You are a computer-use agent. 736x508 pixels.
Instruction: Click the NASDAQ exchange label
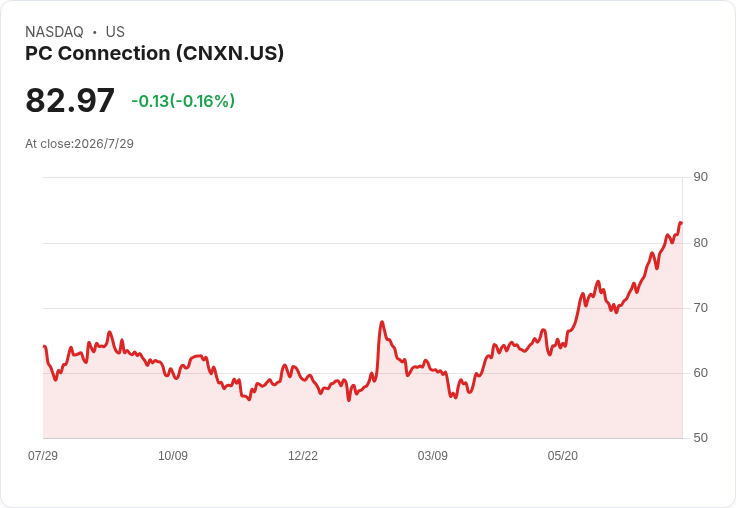click(54, 32)
